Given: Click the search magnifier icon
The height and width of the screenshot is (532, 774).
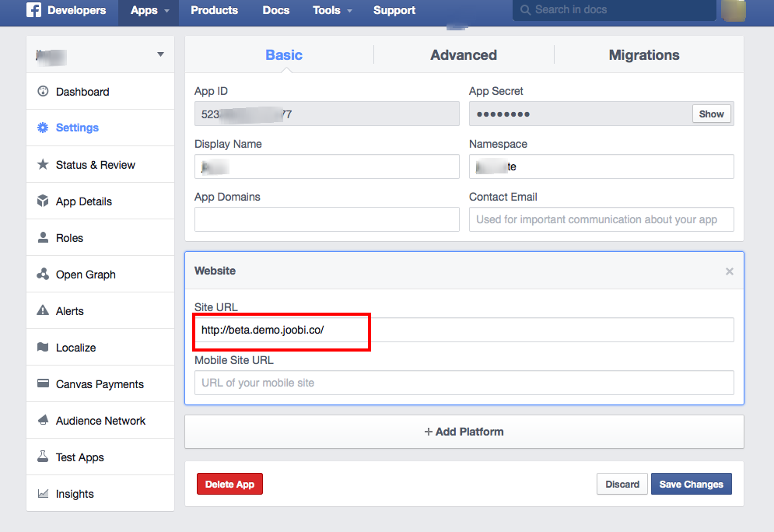Looking at the screenshot, I should (525, 10).
